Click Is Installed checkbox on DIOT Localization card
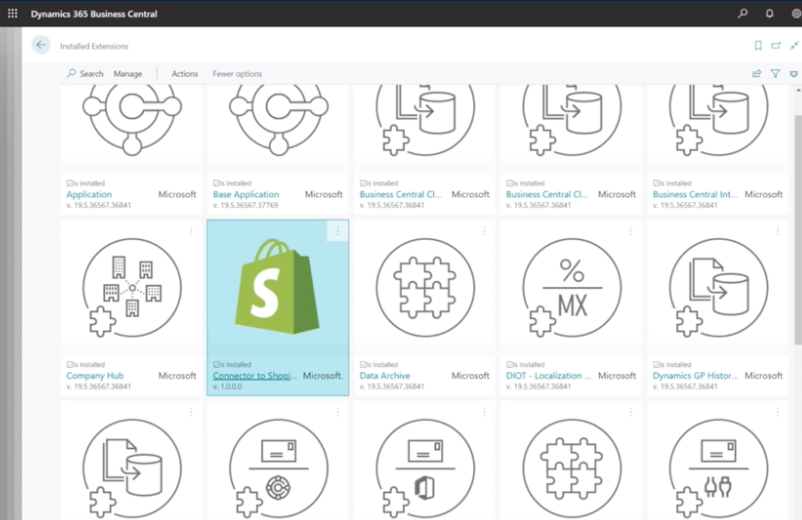The width and height of the screenshot is (802, 520). 510,365
